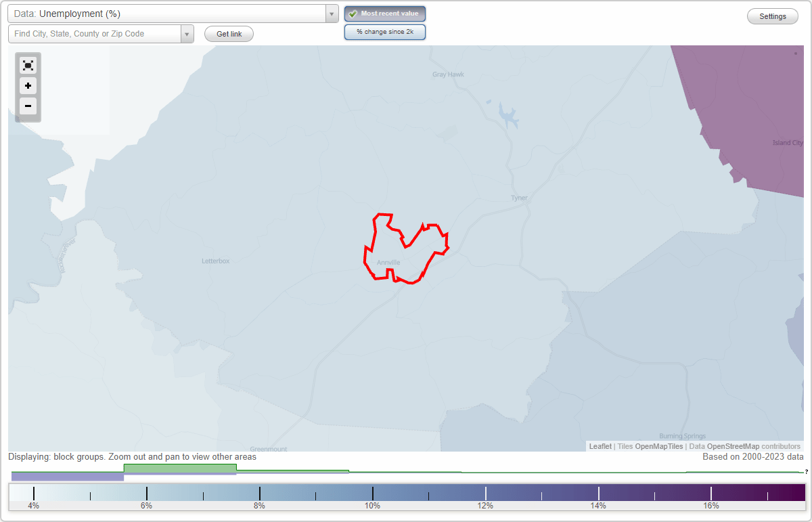
Task: Select the purple histogram bar above legend
Action: (68, 477)
